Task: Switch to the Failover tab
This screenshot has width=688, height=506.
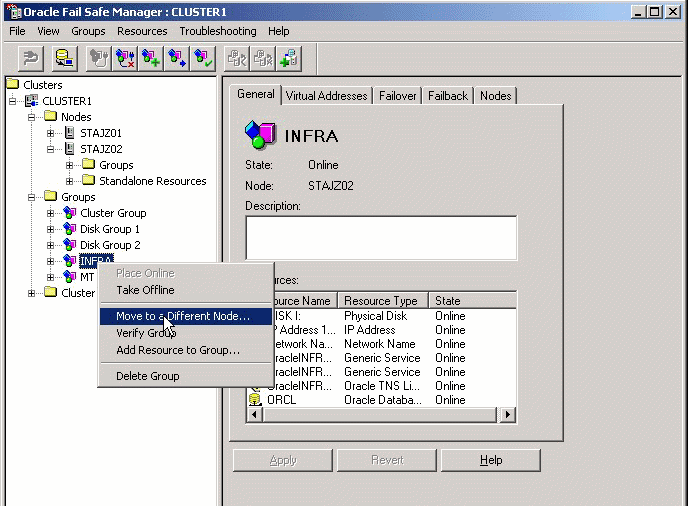Action: click(398, 96)
